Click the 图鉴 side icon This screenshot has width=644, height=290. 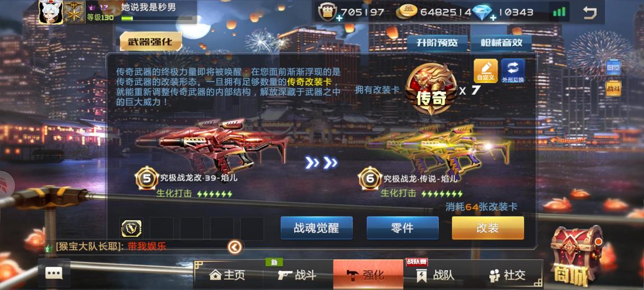tap(614, 68)
